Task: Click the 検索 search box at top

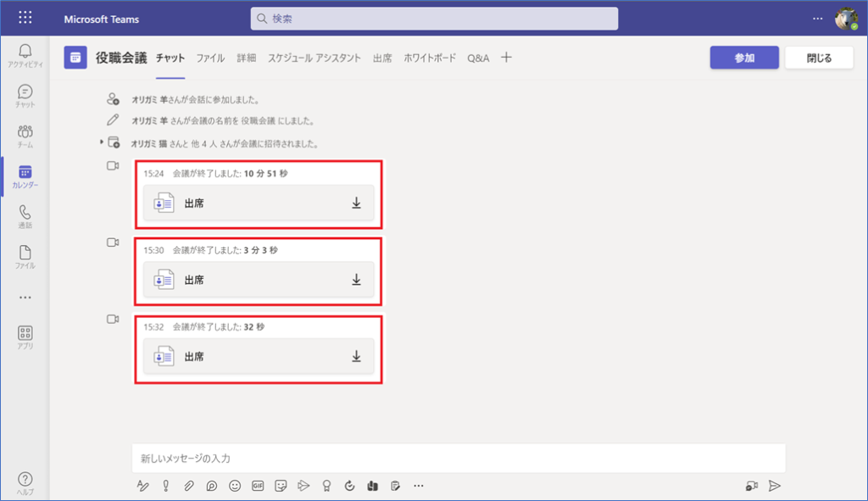Action: coord(434,18)
